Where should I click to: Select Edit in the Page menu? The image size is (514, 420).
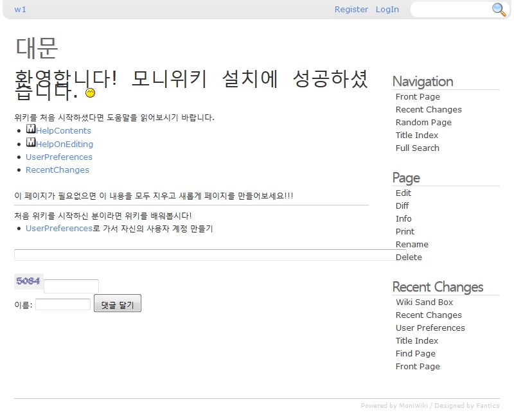tap(403, 193)
